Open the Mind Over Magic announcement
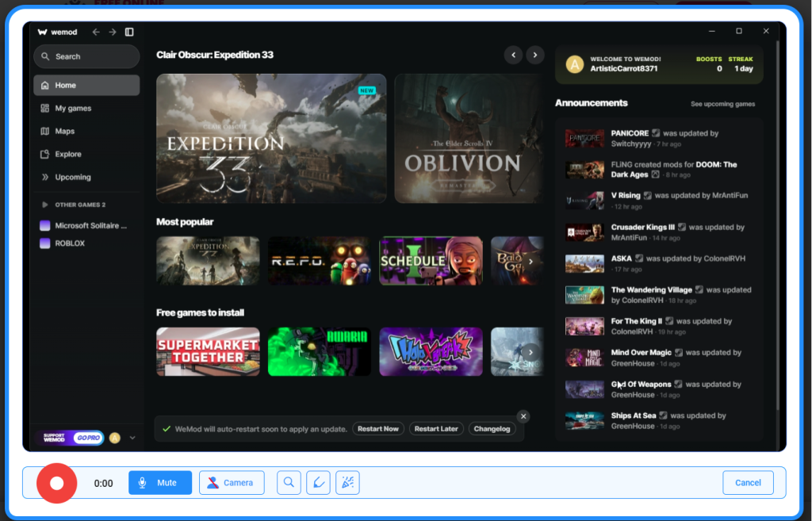 point(659,358)
